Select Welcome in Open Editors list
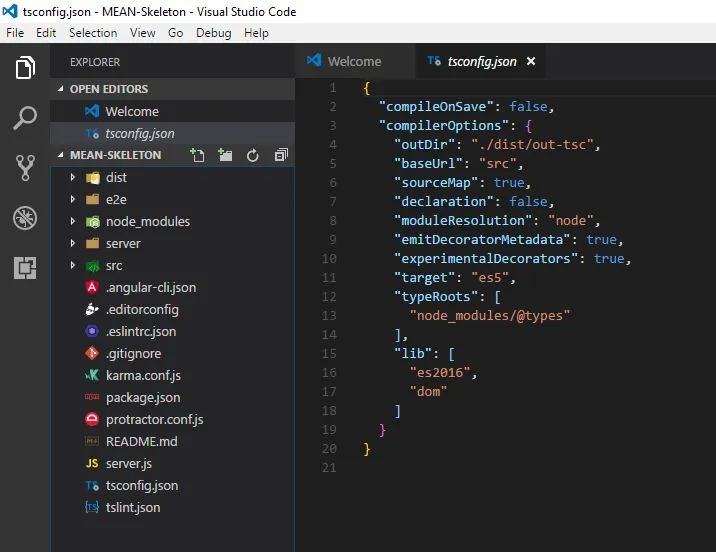716x552 pixels. coord(173,111)
